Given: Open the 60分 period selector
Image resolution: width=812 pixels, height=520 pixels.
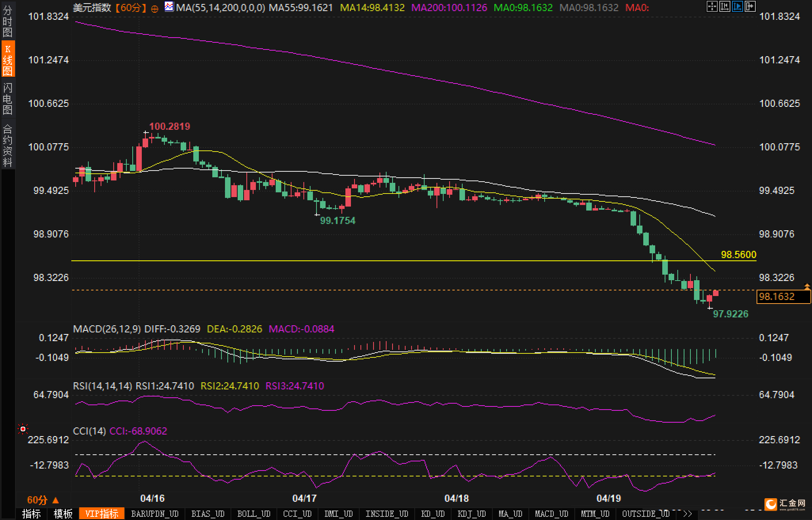Looking at the screenshot, I should (x=43, y=500).
